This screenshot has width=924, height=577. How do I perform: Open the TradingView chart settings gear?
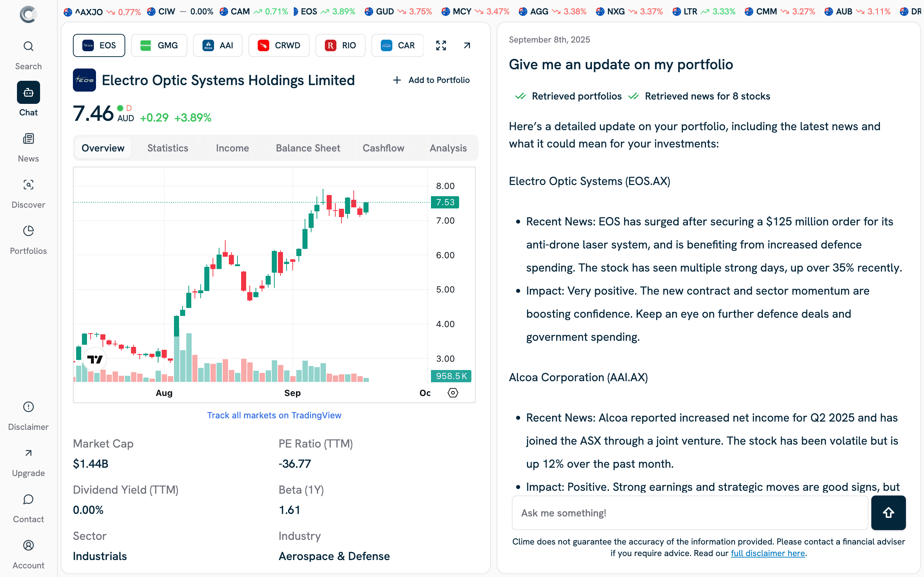click(x=453, y=392)
